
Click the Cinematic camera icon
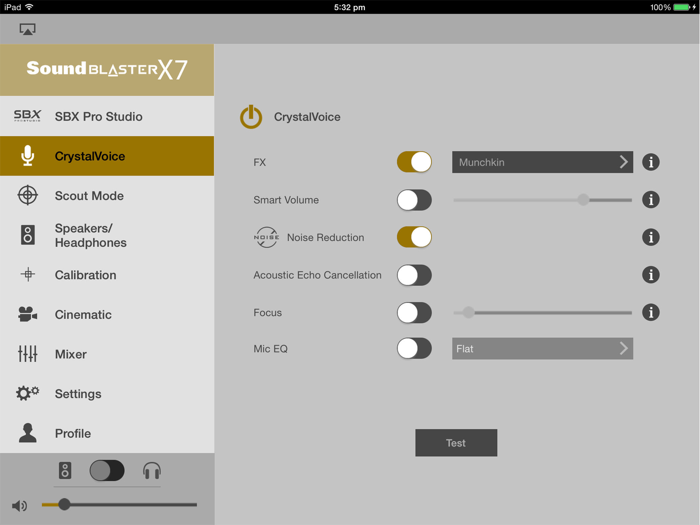28,314
